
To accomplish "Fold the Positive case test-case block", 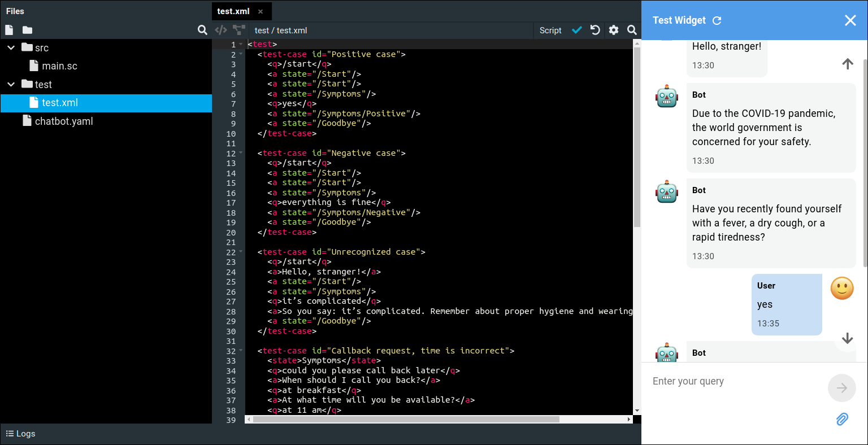I will pyautogui.click(x=241, y=54).
